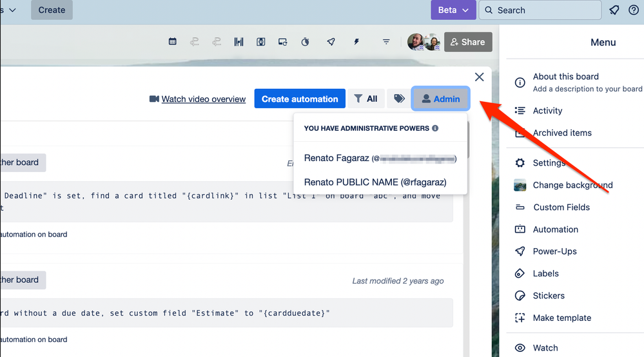The width and height of the screenshot is (644, 357).
Task: Open the help question mark icon
Action: pos(634,10)
